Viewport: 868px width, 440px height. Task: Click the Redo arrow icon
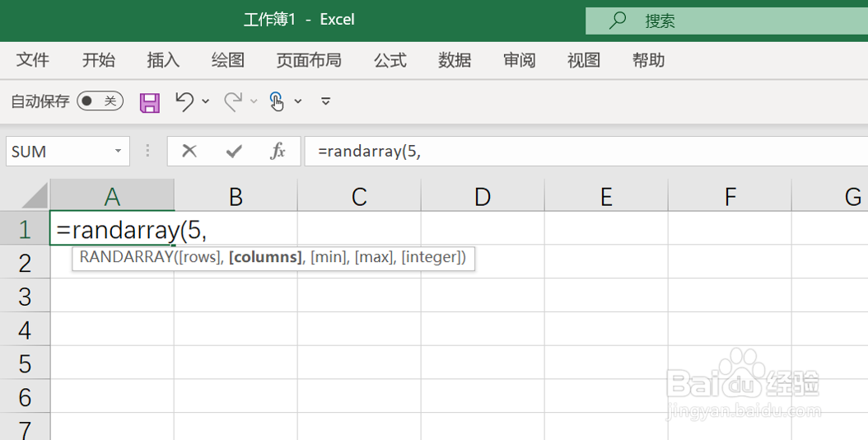pos(233,101)
